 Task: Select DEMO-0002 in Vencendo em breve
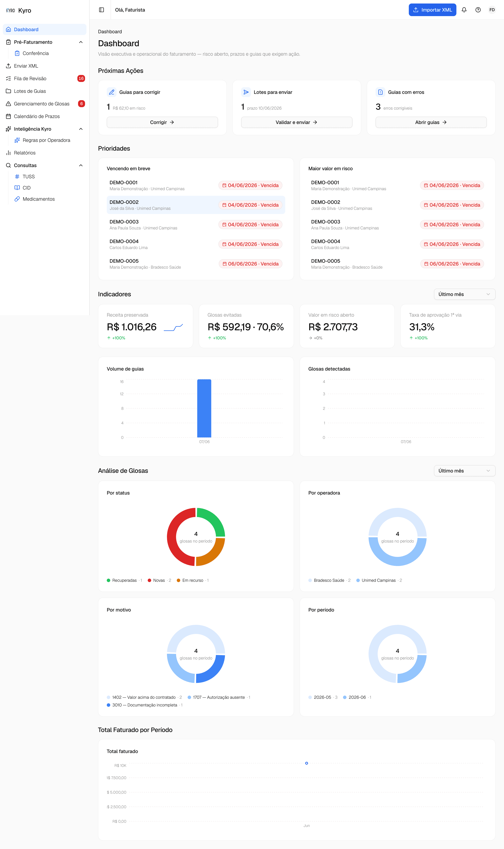[196, 205]
